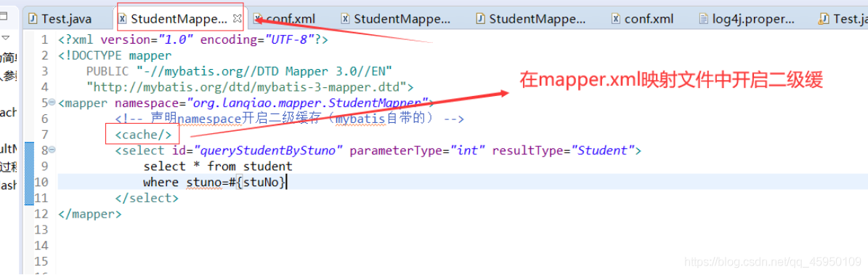Open the left panel view menu triangle
This screenshot has height=275, width=868.
(5, 38)
